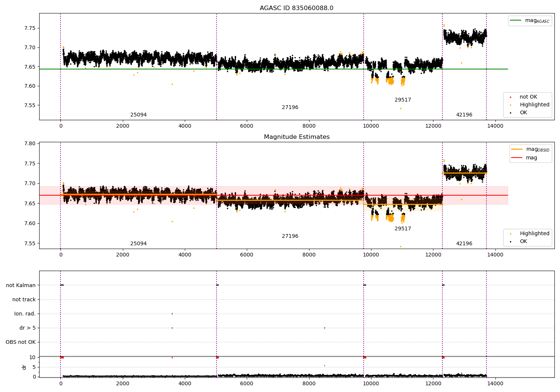Image resolution: width=560 pixels, height=392 pixels.
Task: Click the 'dr > 5' flag dot near 8500
Action: (324, 328)
